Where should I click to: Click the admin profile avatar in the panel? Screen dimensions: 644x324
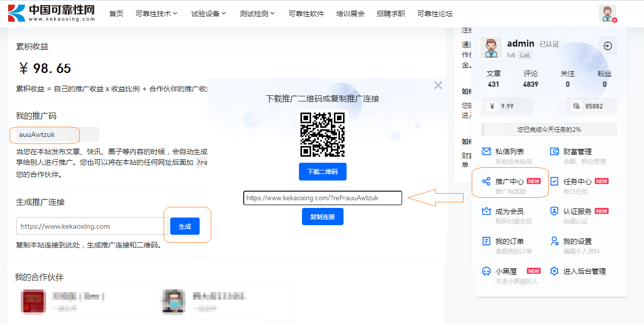(x=491, y=48)
